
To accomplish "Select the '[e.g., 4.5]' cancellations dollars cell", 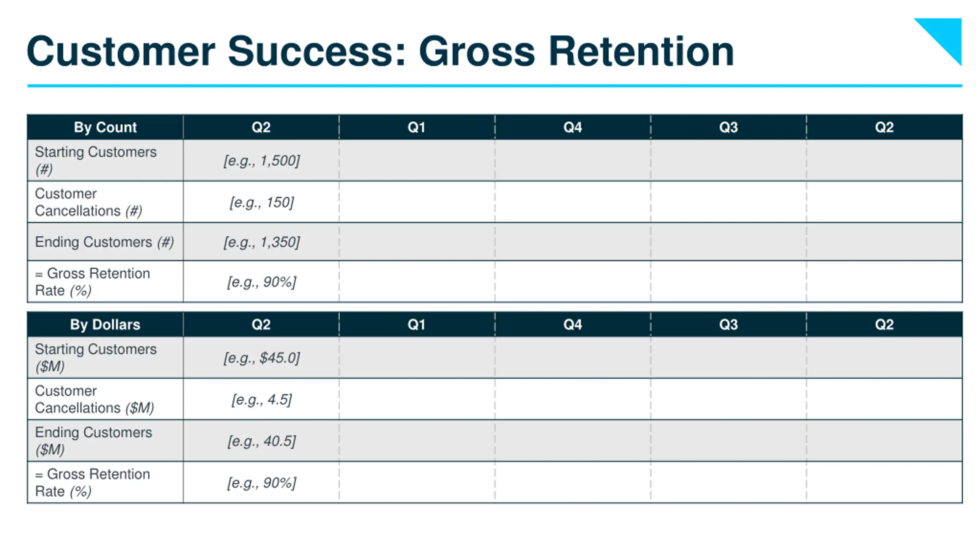I will click(261, 399).
